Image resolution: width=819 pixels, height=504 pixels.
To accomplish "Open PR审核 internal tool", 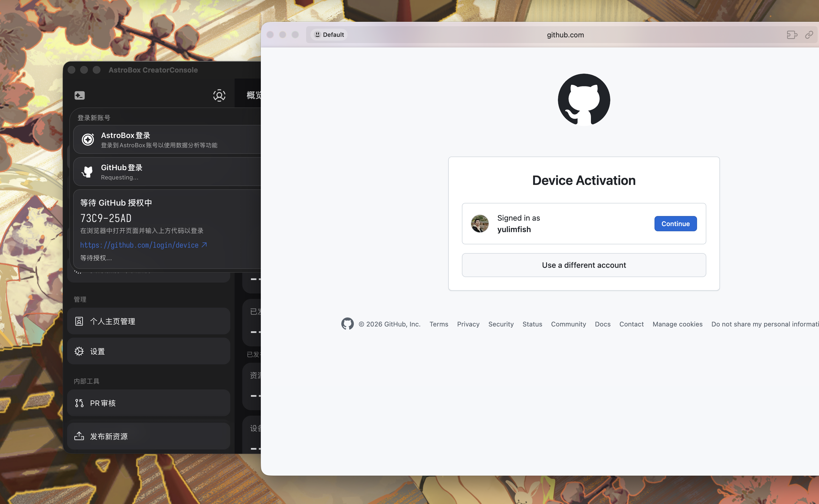I will (x=148, y=403).
